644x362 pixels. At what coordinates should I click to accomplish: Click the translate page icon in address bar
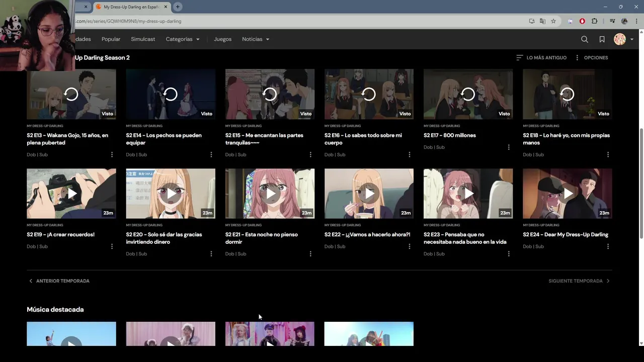(542, 21)
